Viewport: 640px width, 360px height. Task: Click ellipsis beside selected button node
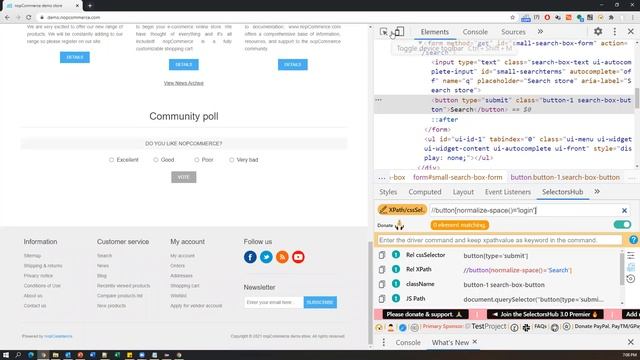(x=378, y=100)
